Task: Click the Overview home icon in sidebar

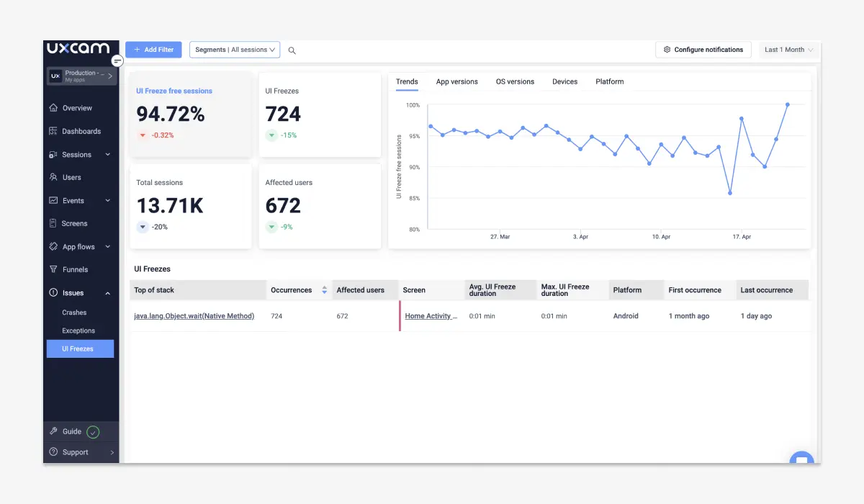Action: (x=53, y=108)
